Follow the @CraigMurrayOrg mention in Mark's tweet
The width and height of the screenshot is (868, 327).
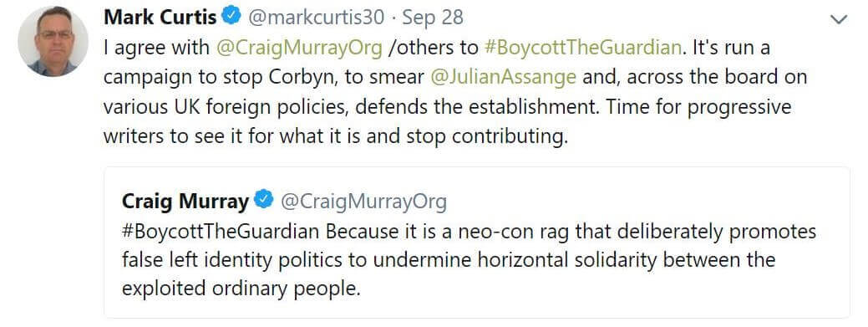pos(299,48)
